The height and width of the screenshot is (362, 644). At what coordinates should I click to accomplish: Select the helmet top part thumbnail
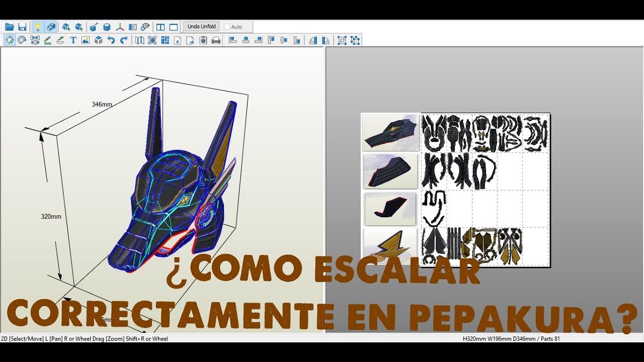[391, 133]
